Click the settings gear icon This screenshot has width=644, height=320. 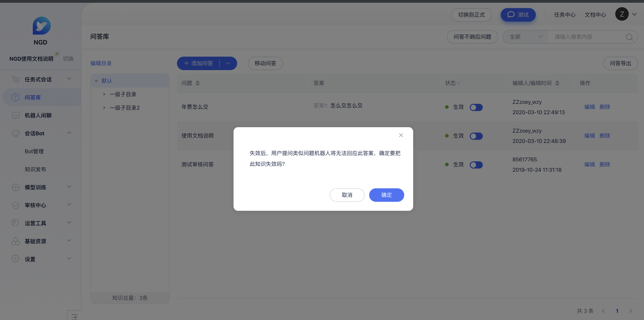click(x=15, y=259)
